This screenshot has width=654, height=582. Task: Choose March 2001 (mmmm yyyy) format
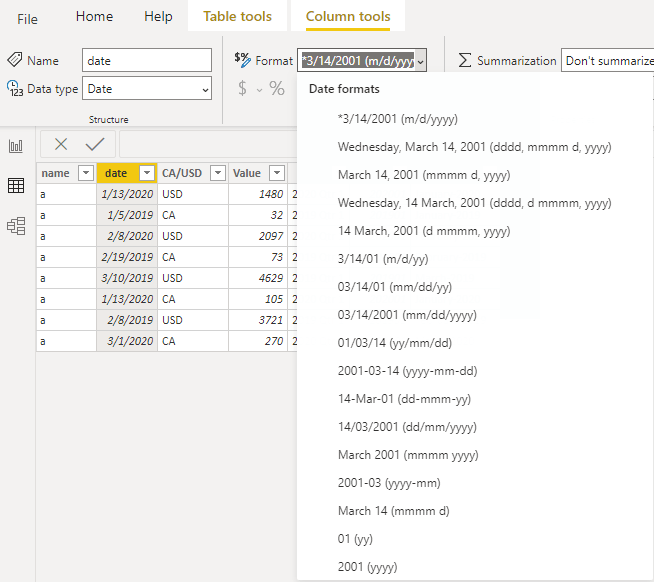pyautogui.click(x=475, y=454)
